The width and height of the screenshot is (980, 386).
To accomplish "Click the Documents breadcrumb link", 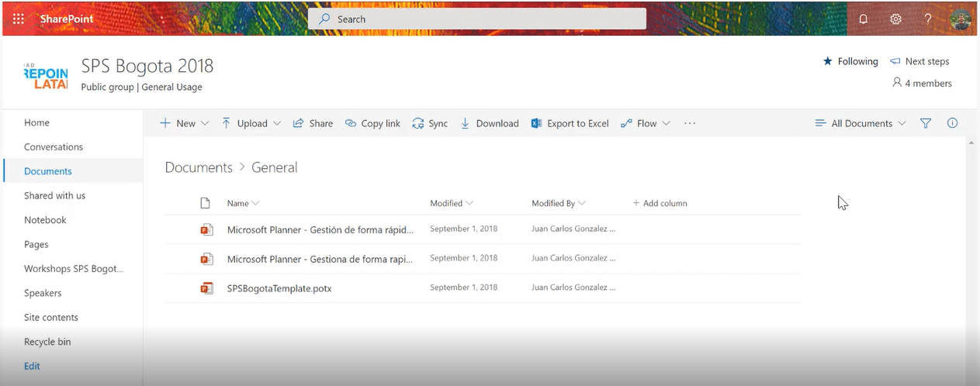I will (x=199, y=167).
